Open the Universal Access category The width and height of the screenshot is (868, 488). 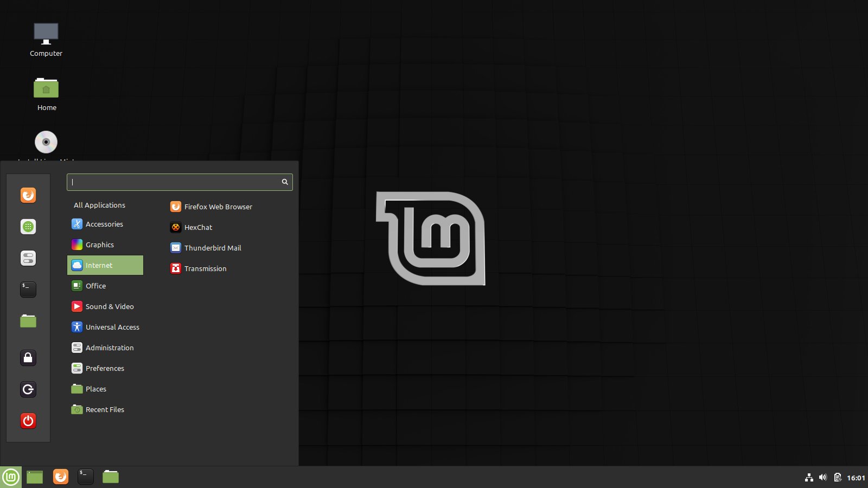[105, 327]
